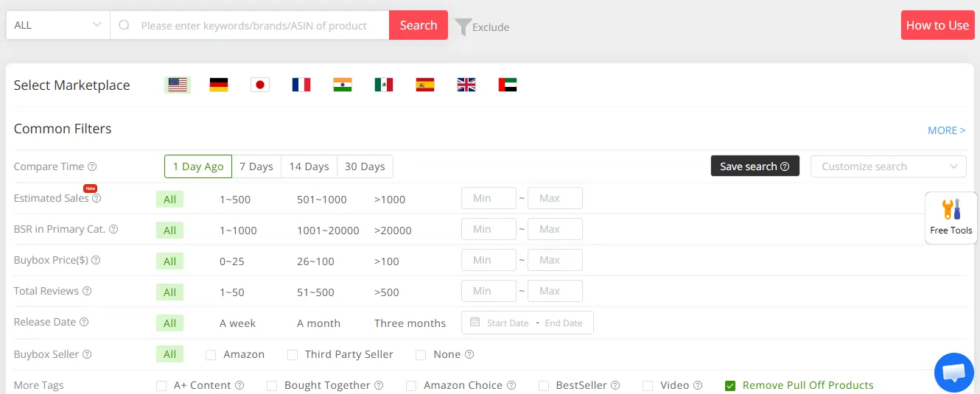Click help icon next to BestSeller

pos(615,385)
